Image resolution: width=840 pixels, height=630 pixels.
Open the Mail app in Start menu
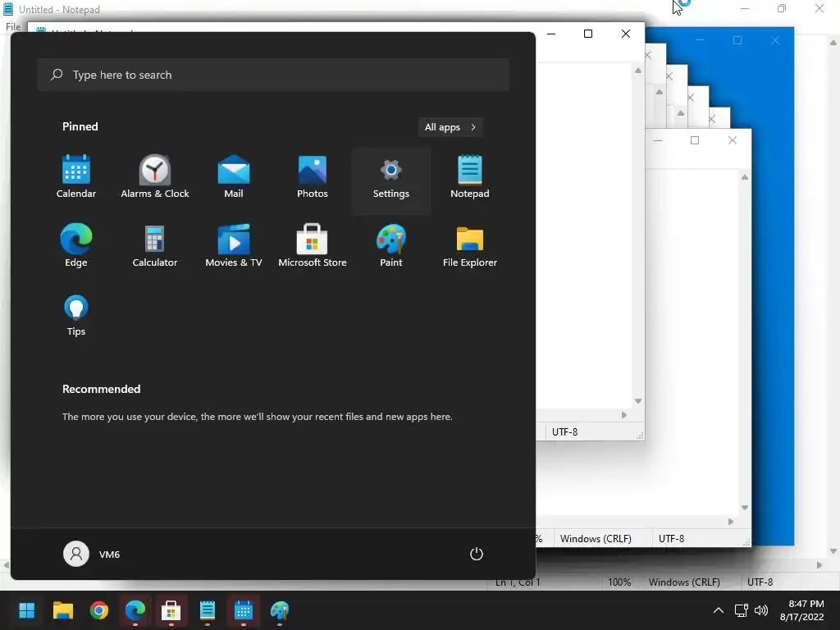point(234,177)
